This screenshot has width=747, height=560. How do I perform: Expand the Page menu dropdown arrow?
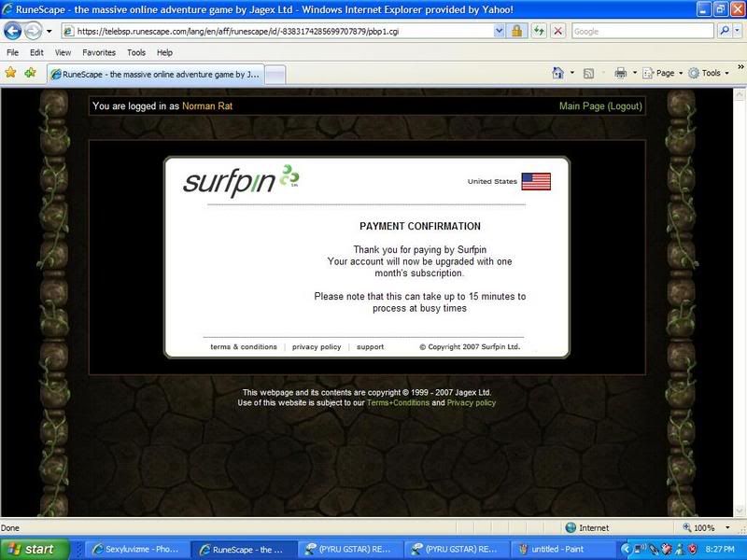point(681,73)
